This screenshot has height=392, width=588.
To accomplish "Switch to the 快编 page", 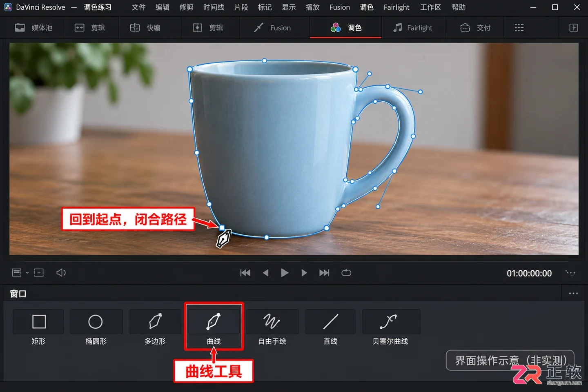I will [x=145, y=28].
